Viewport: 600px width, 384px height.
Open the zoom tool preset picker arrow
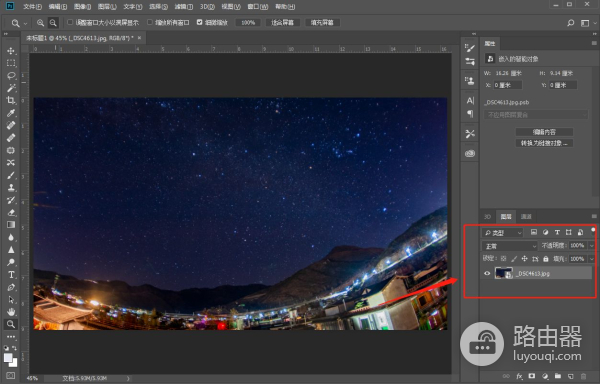[26, 23]
